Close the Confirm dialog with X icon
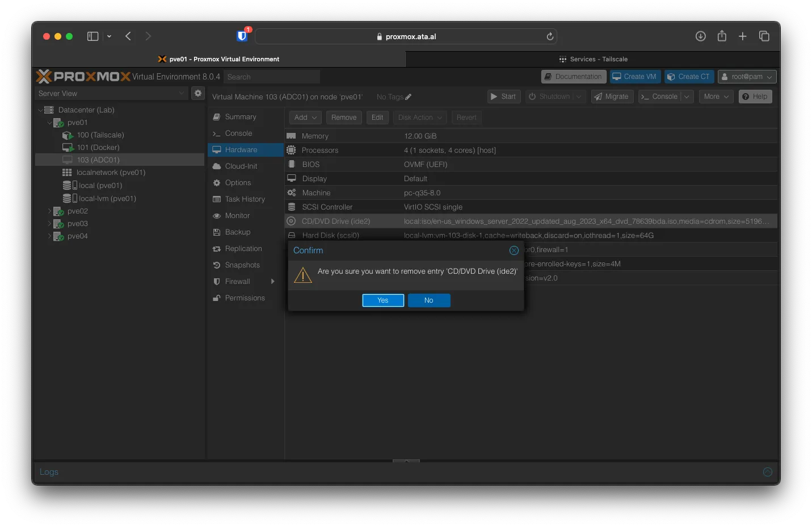Image resolution: width=812 pixels, height=527 pixels. [514, 250]
